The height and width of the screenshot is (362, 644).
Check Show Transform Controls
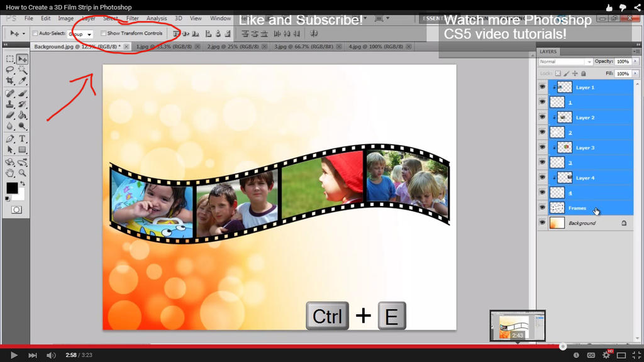click(x=104, y=33)
